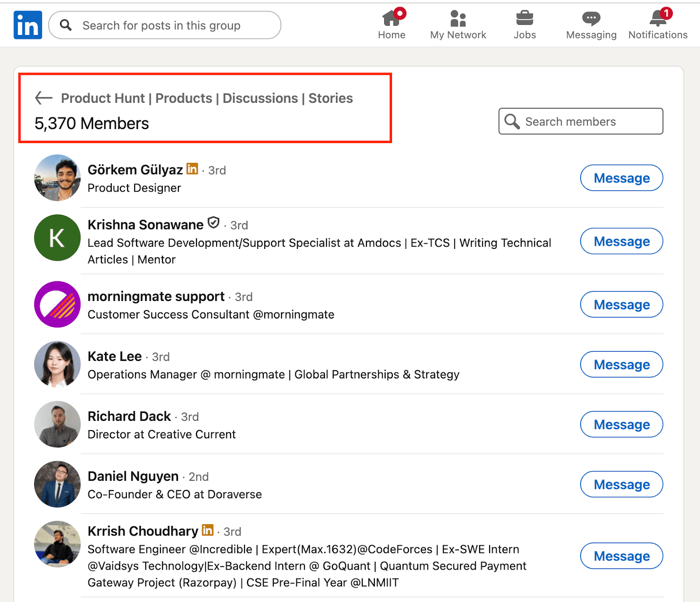Open the Messaging label

point(591,35)
